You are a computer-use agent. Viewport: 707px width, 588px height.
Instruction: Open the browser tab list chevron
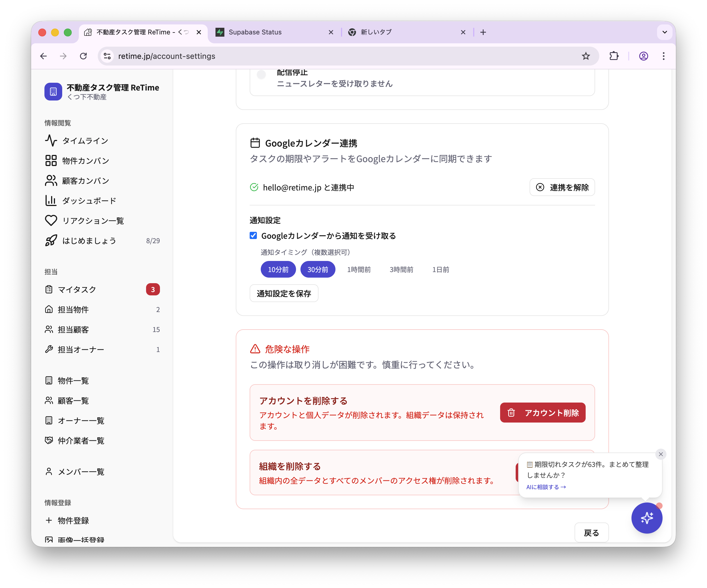point(664,32)
